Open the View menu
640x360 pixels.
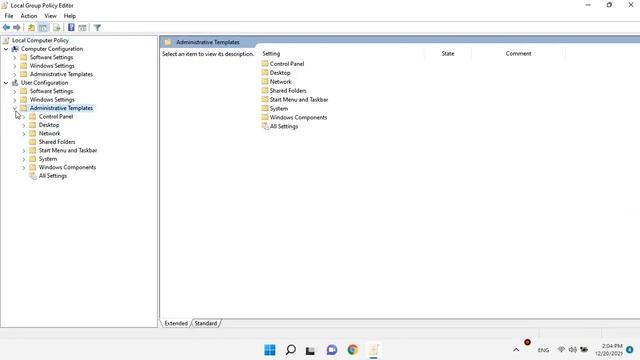[x=50, y=16]
